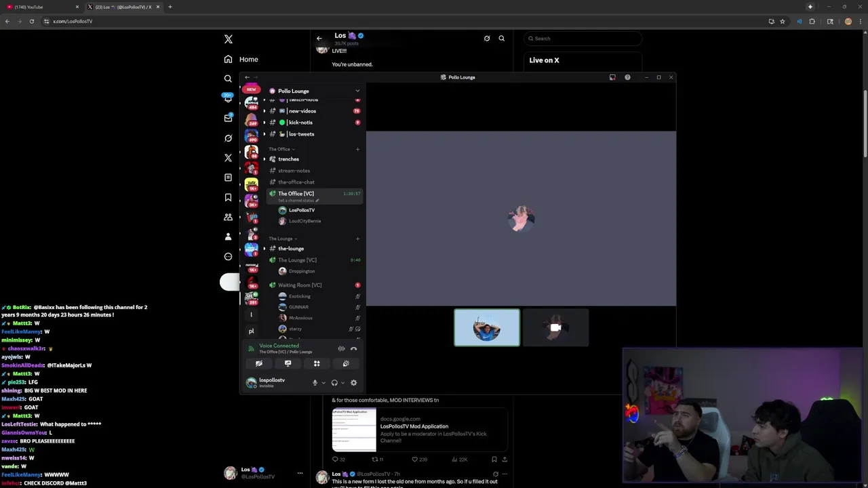
Task: Click the profile header search icon
Action: [x=502, y=39]
